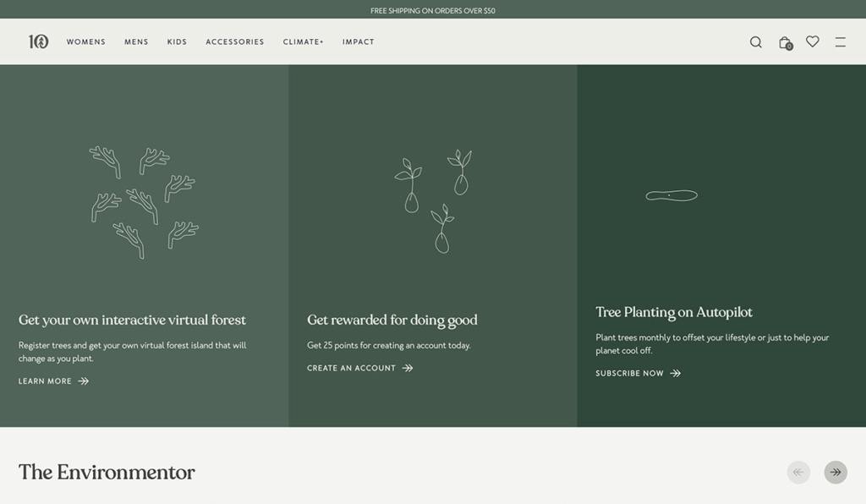Click the free shipping announcement banner

pos(432,10)
